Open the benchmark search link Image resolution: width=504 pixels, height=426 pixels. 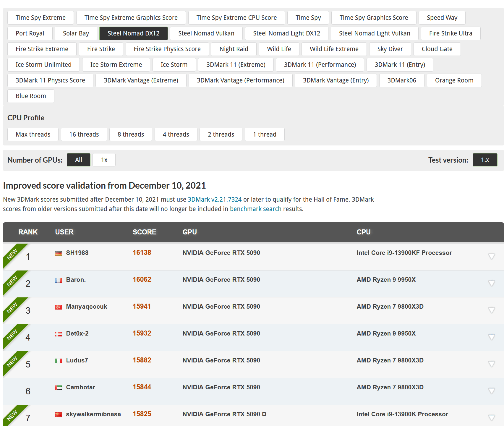(x=256, y=209)
